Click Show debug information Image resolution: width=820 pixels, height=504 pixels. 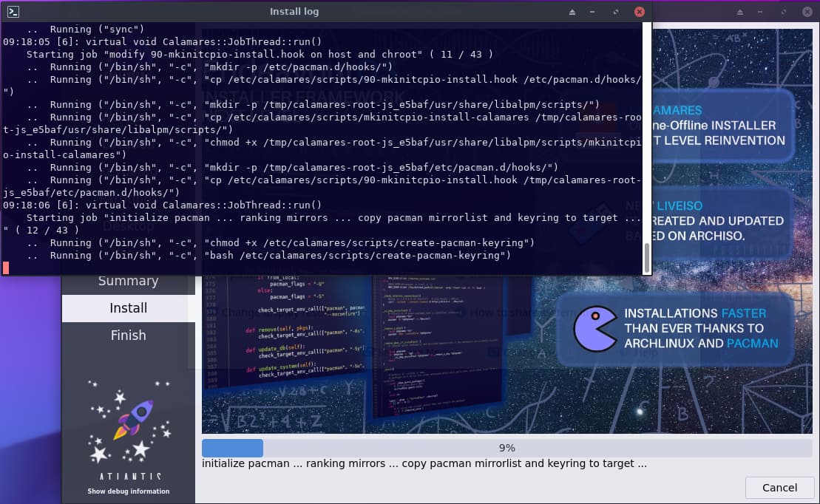(128, 491)
